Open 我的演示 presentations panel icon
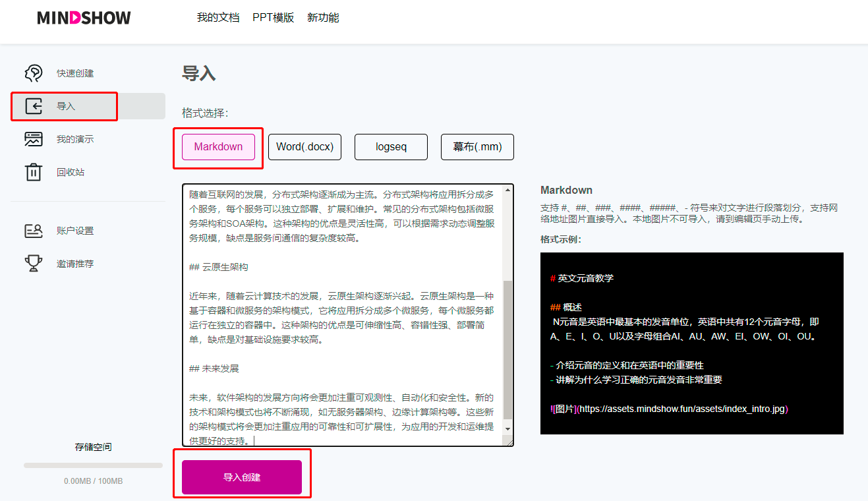This screenshot has height=501, width=868. click(34, 139)
